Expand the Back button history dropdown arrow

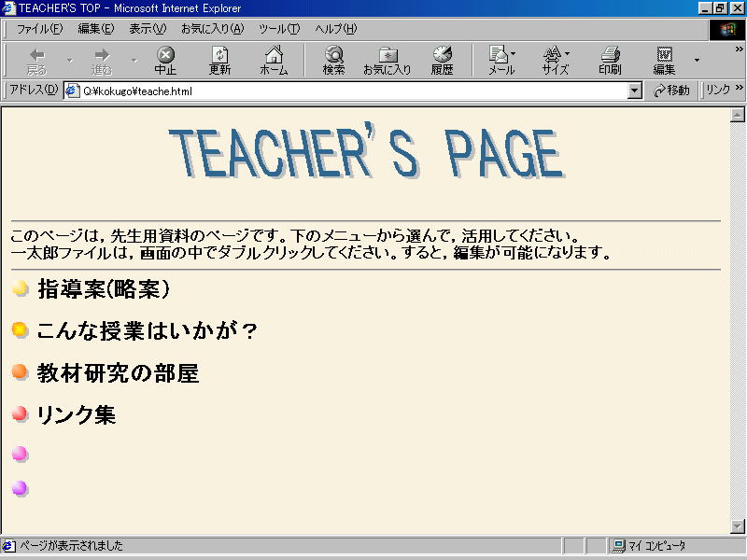point(70,61)
